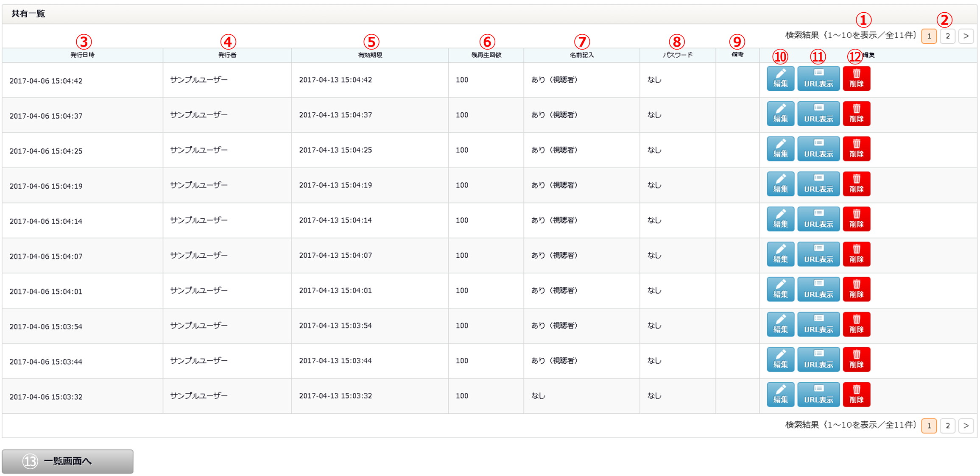Show URL for the 15:04:14 share entry
The image size is (980, 476).
[x=818, y=219]
